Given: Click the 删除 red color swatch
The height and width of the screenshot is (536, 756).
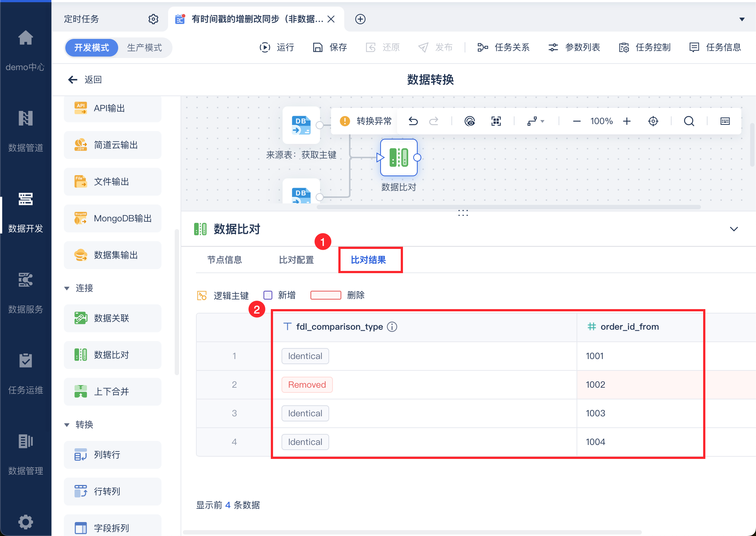Looking at the screenshot, I should point(326,295).
